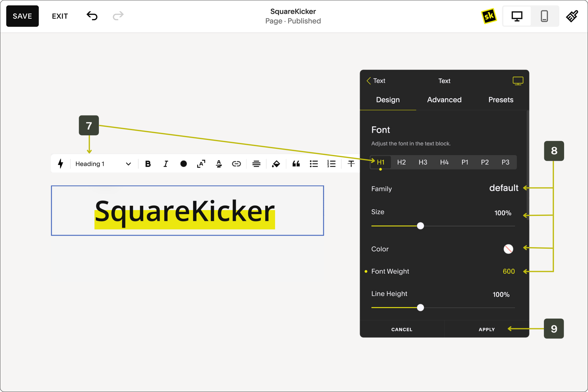Click APPLY in the font panel
The height and width of the screenshot is (392, 588).
pyautogui.click(x=487, y=330)
